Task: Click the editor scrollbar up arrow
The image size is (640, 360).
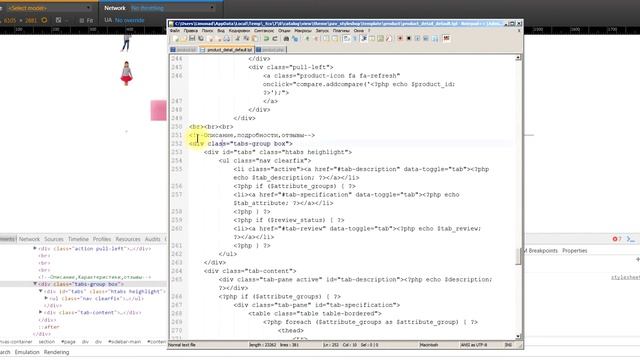Action: [x=518, y=58]
